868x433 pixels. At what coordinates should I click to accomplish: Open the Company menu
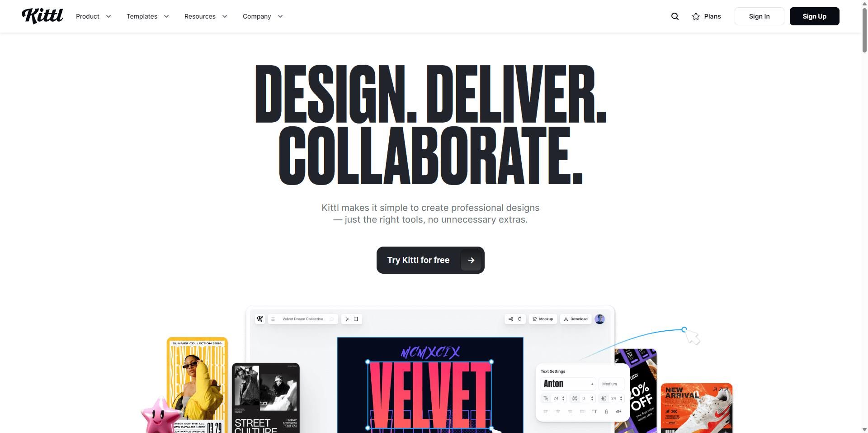(x=263, y=16)
